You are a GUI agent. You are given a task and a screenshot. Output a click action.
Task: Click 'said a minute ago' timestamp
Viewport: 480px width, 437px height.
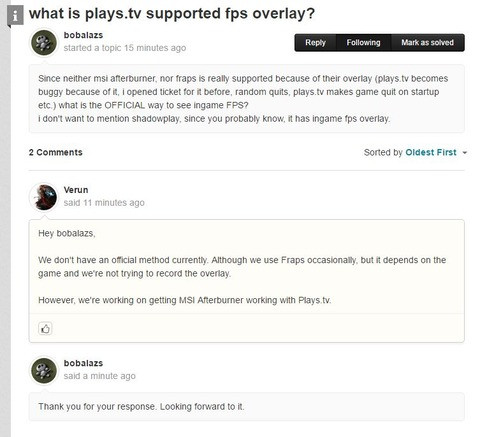(x=100, y=376)
